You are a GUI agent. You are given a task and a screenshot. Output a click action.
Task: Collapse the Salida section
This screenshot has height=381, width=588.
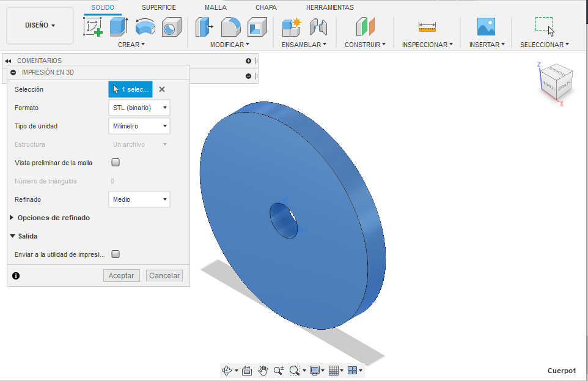click(x=12, y=236)
